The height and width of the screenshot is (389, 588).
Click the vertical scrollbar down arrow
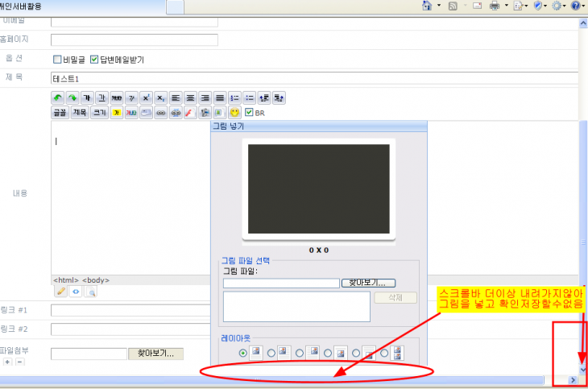click(x=583, y=367)
